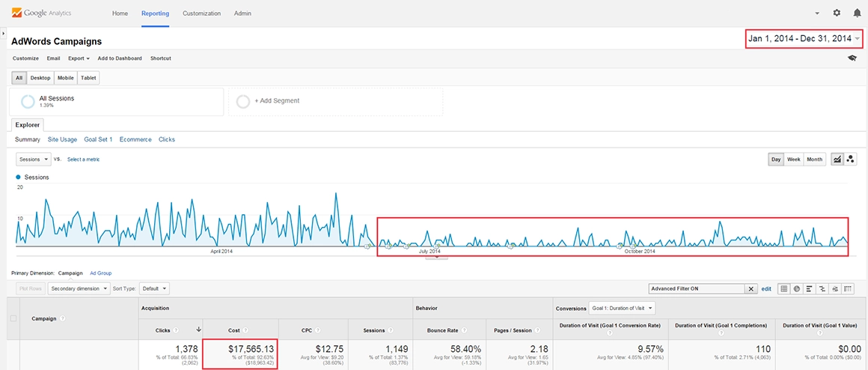This screenshot has height=370, width=868.
Task: Select the data table view icon
Action: pos(783,288)
